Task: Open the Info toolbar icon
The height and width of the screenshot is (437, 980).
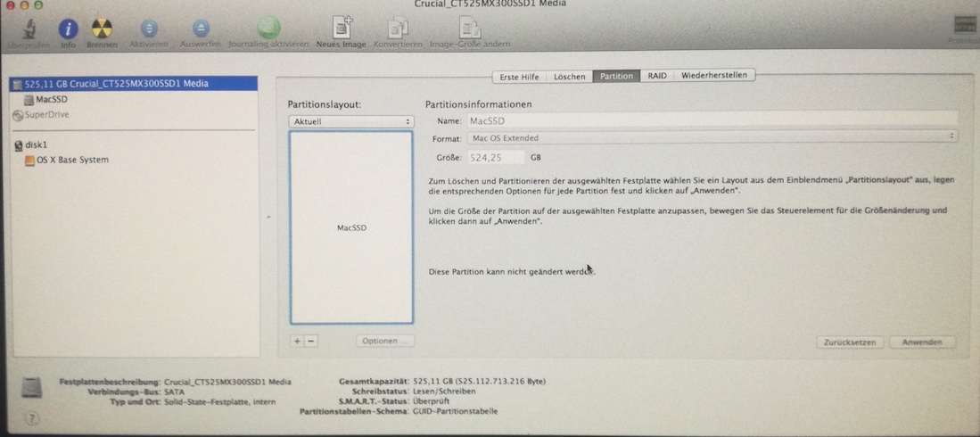Action: 68,29
